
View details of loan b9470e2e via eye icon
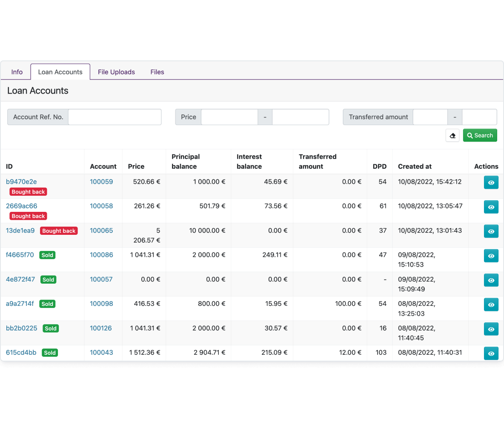pos(491,182)
